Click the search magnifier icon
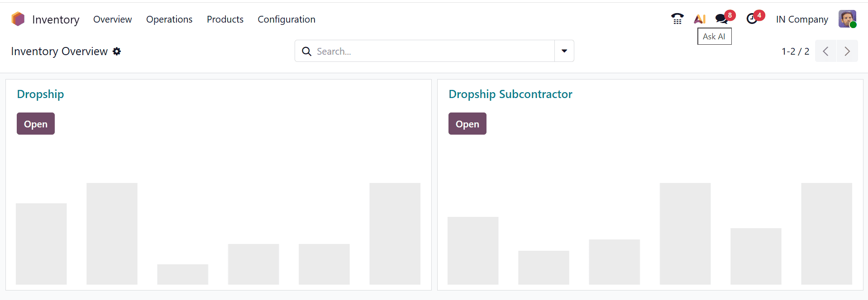The image size is (868, 300). coord(307,51)
